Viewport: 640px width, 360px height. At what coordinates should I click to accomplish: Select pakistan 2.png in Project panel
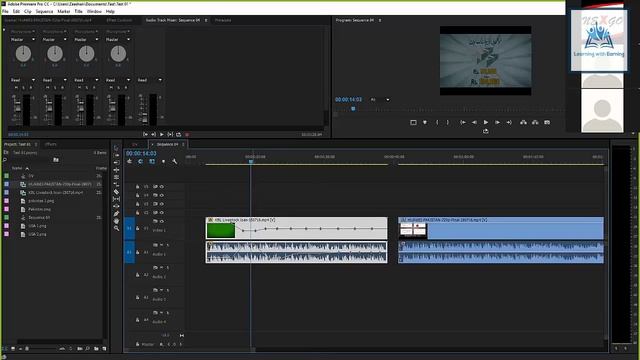click(41, 201)
